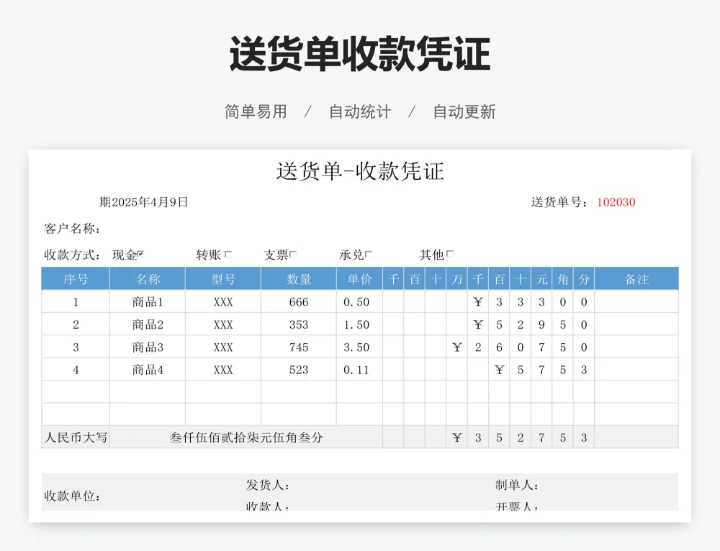Click unit price cell 0.11

(x=360, y=370)
